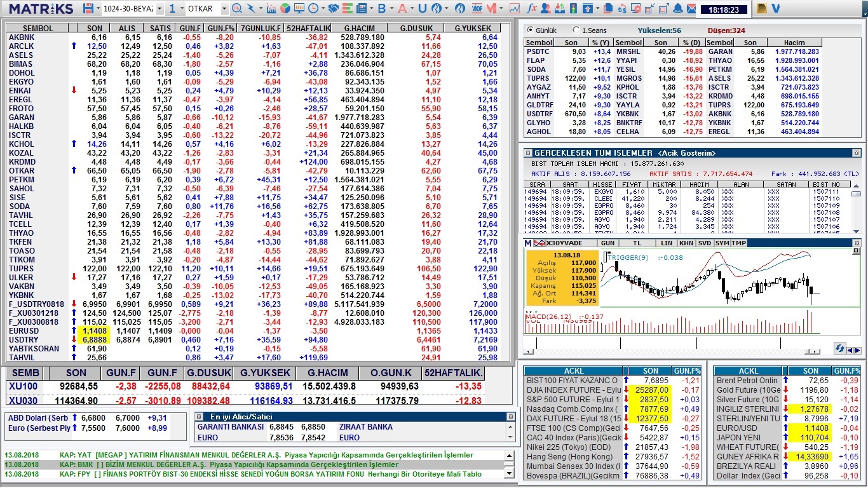This screenshot has height=488, width=868.
Task: Click the blue B toolbar icon
Action: (x=382, y=8)
